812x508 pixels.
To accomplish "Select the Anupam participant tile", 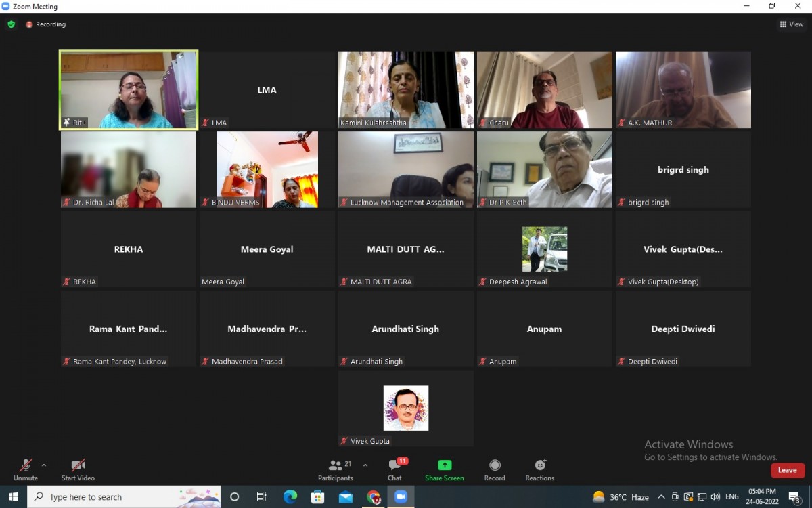I will point(545,329).
